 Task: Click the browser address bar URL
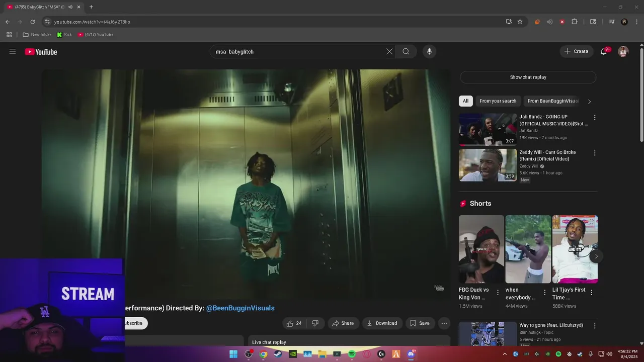92,22
